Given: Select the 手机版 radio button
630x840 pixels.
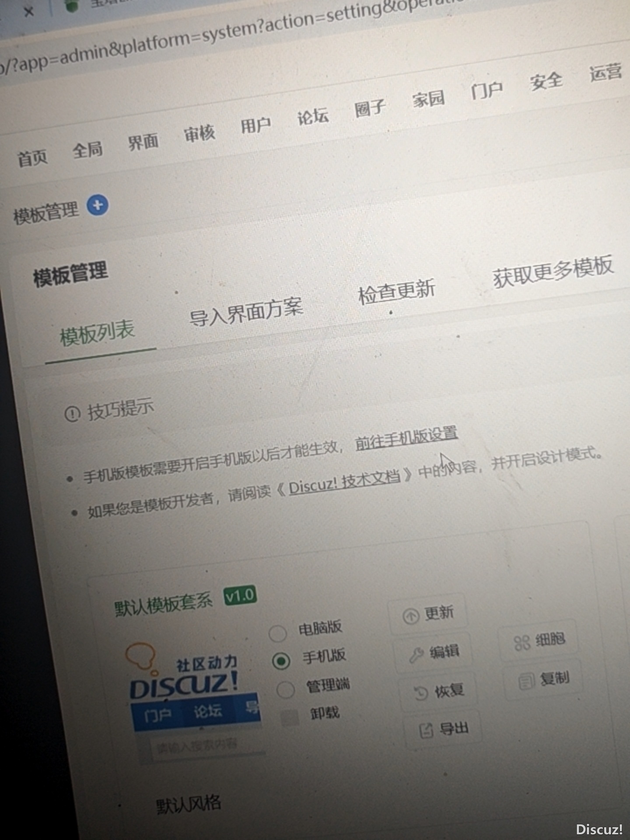Looking at the screenshot, I should click(281, 661).
